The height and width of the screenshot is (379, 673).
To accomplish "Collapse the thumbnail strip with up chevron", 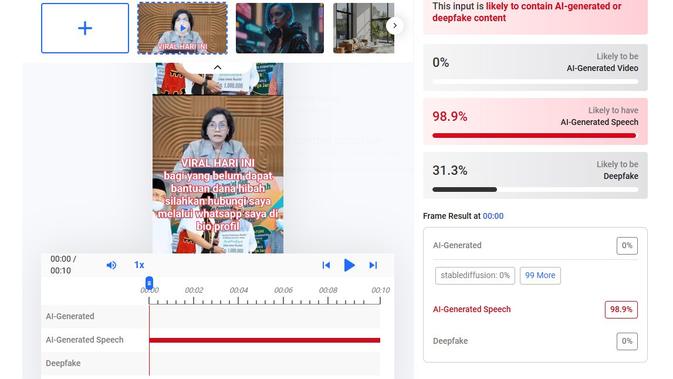I will click(x=218, y=67).
